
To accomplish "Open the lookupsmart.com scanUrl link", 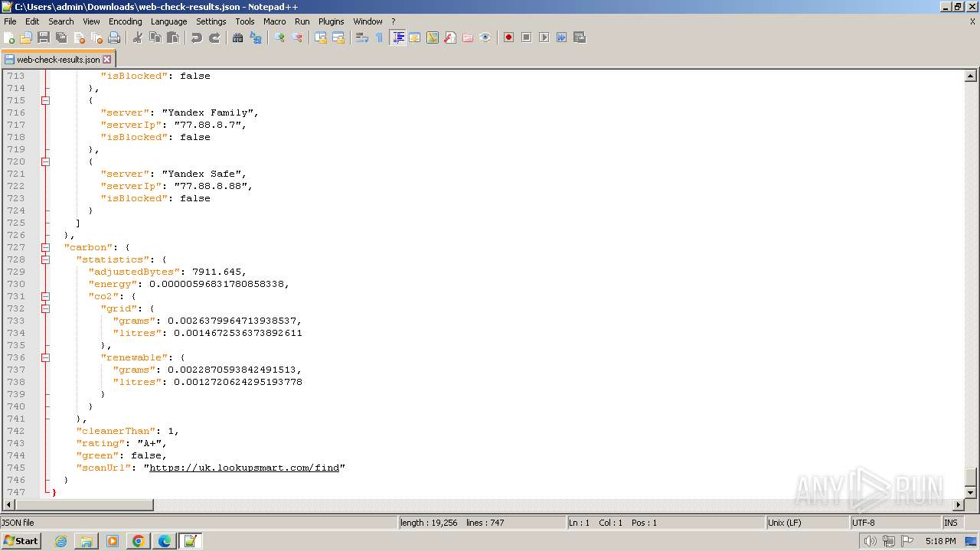I will coord(244,468).
